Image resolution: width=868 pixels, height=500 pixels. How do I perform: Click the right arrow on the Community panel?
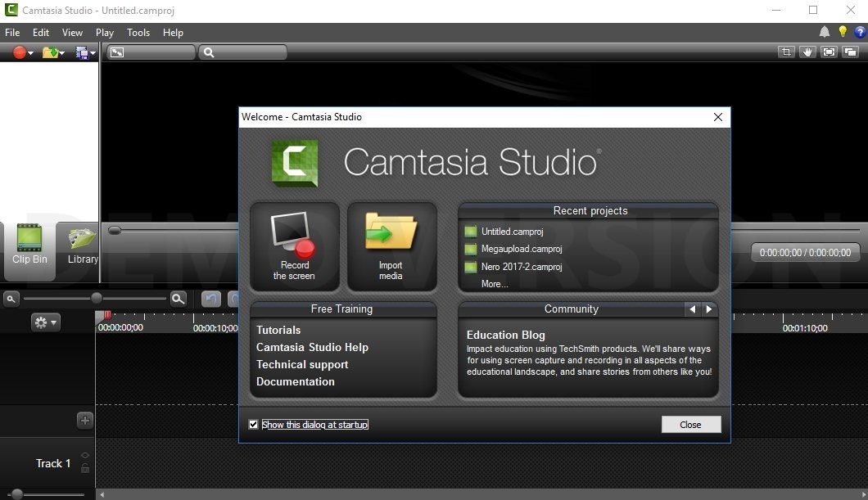pyautogui.click(x=709, y=309)
